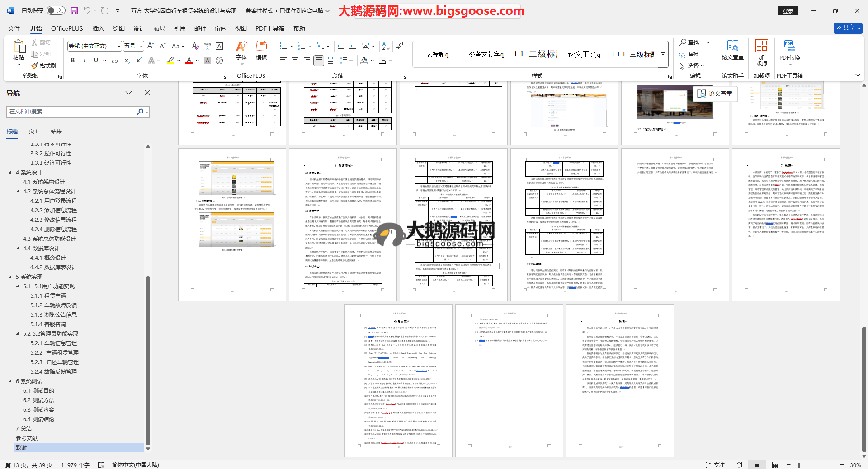Viewport: 868px width, 469px height.
Task: Click the Save disk icon
Action: pos(74,11)
